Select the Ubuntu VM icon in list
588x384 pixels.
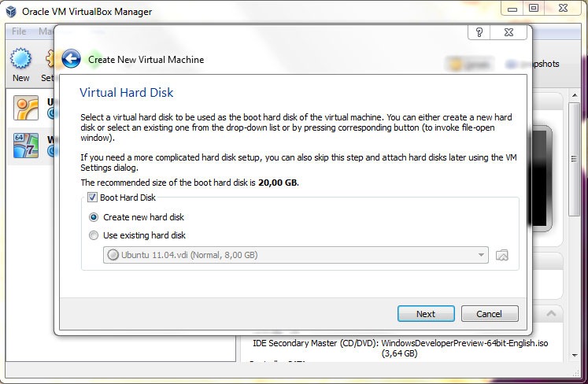tap(26, 108)
